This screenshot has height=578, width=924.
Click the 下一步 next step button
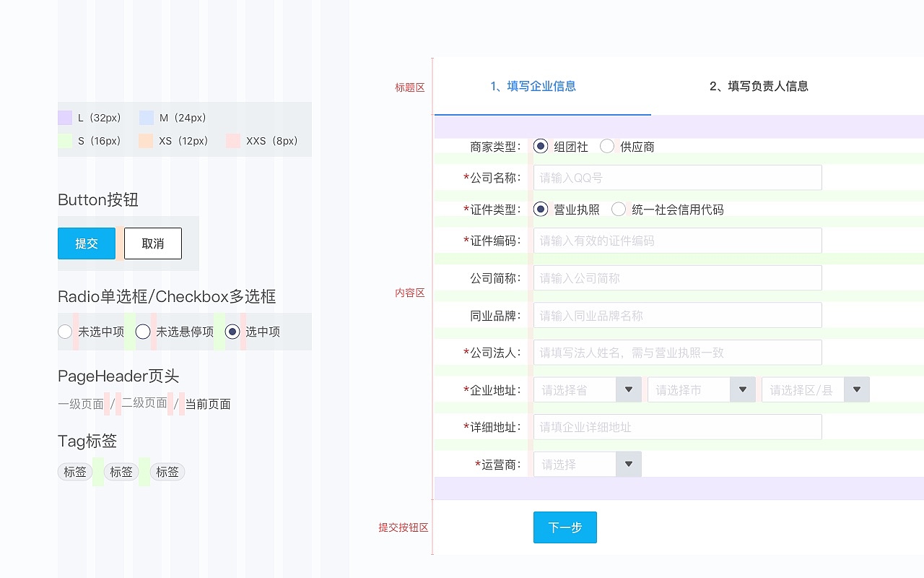tap(565, 527)
